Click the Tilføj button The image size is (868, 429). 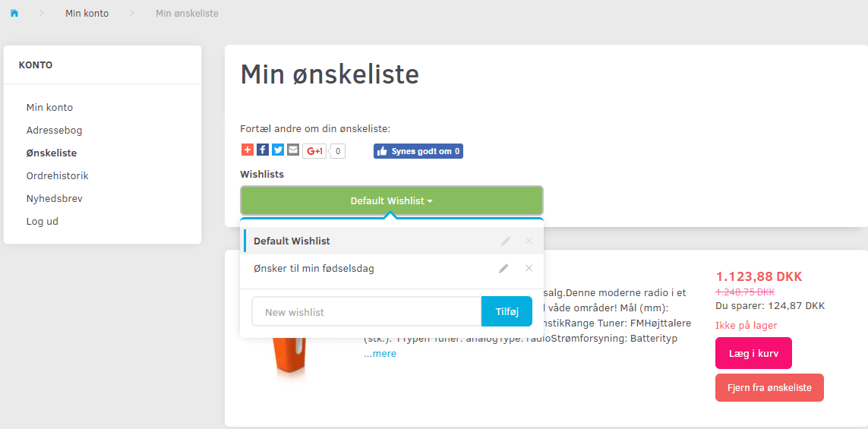(x=507, y=311)
